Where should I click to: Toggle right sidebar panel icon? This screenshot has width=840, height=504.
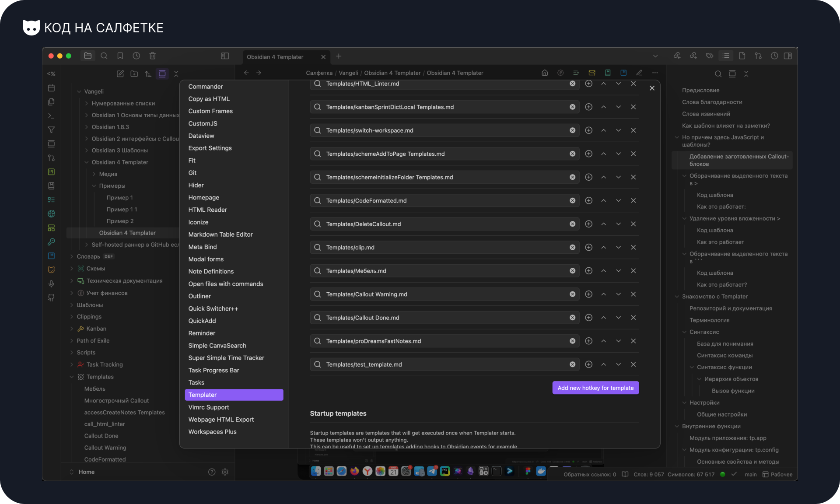[788, 56]
